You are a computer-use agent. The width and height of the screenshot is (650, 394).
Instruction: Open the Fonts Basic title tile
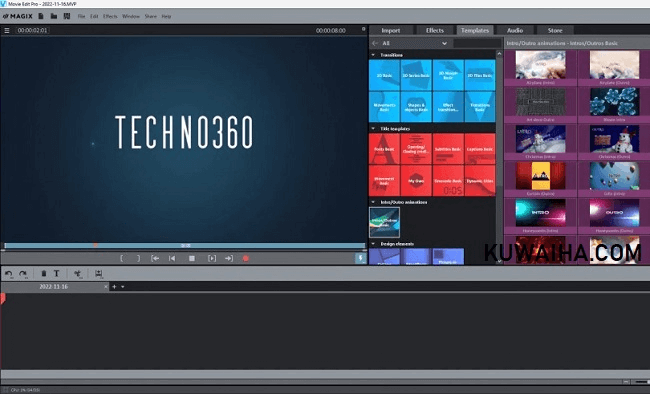(x=384, y=149)
